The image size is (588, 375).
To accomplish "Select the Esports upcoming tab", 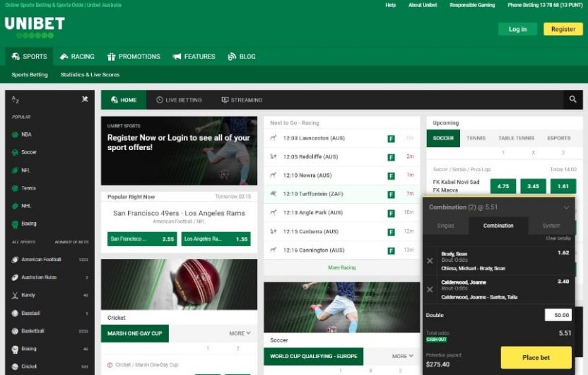I will pyautogui.click(x=559, y=138).
